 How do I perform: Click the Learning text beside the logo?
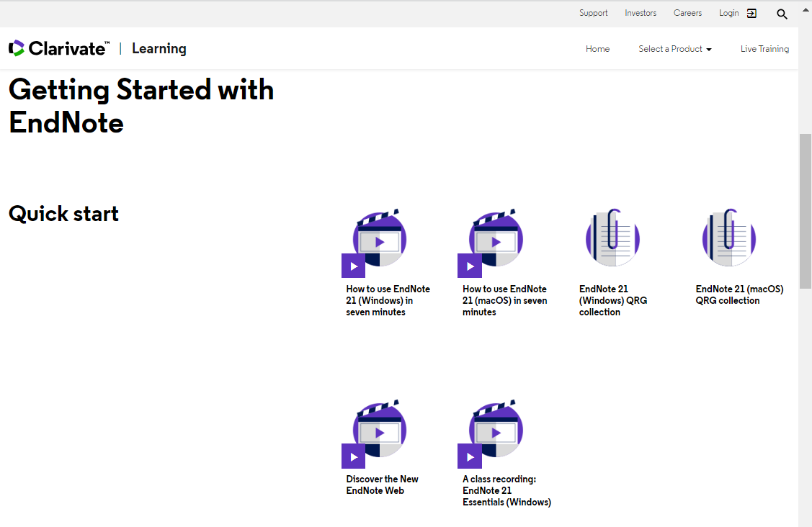pos(159,48)
